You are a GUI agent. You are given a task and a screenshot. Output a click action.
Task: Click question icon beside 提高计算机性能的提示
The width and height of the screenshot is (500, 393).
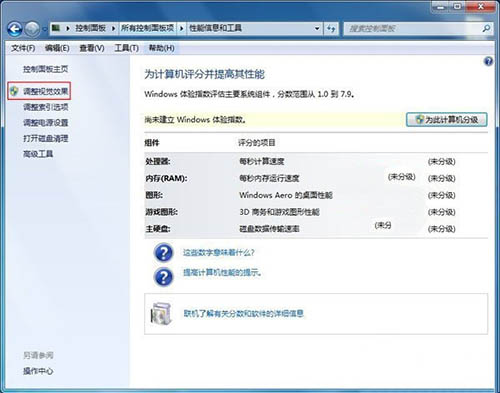pos(163,277)
